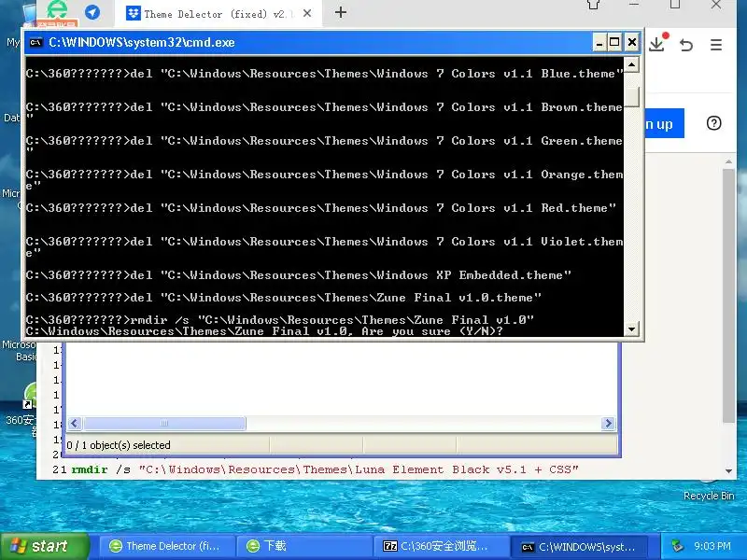Click the 'Are you sure (Y/N)?' prompt line

(x=264, y=331)
